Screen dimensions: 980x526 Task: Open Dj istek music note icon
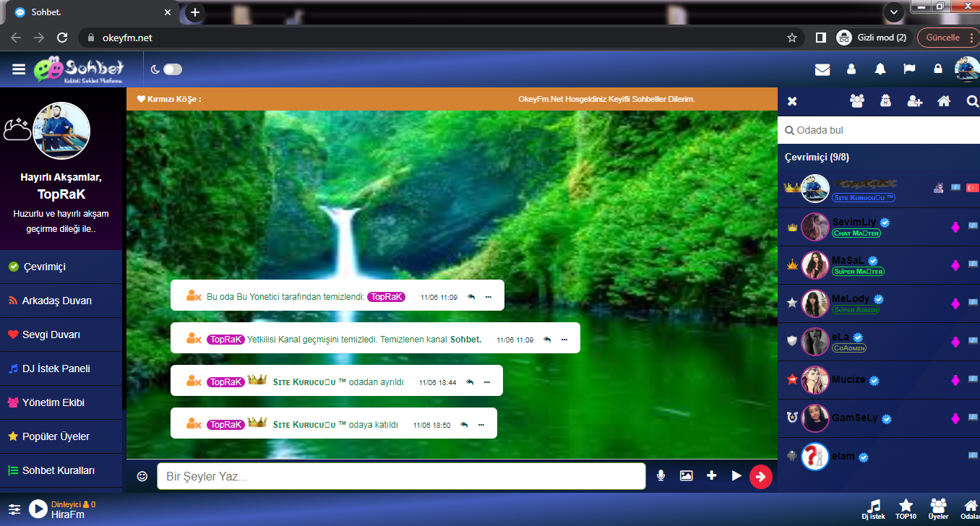874,509
